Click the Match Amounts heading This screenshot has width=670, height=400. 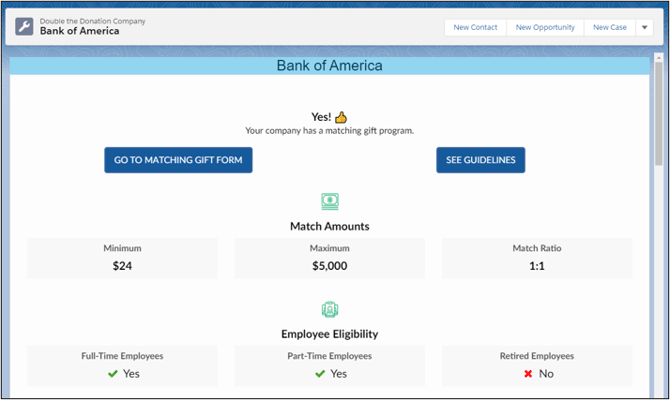(x=329, y=226)
